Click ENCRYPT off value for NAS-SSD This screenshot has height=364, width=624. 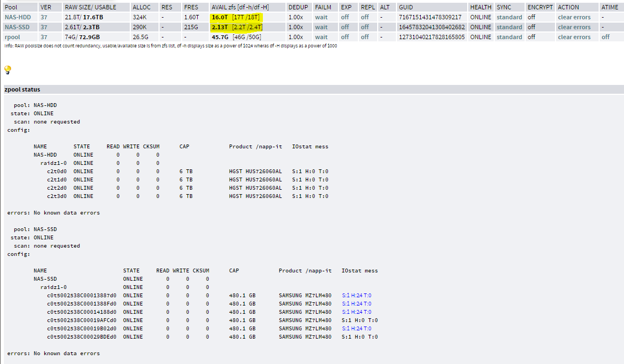coord(531,27)
